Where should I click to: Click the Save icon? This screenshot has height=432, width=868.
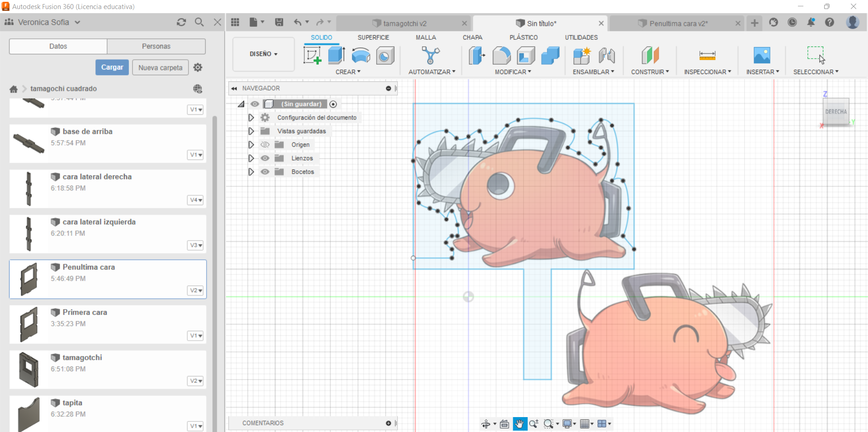279,22
